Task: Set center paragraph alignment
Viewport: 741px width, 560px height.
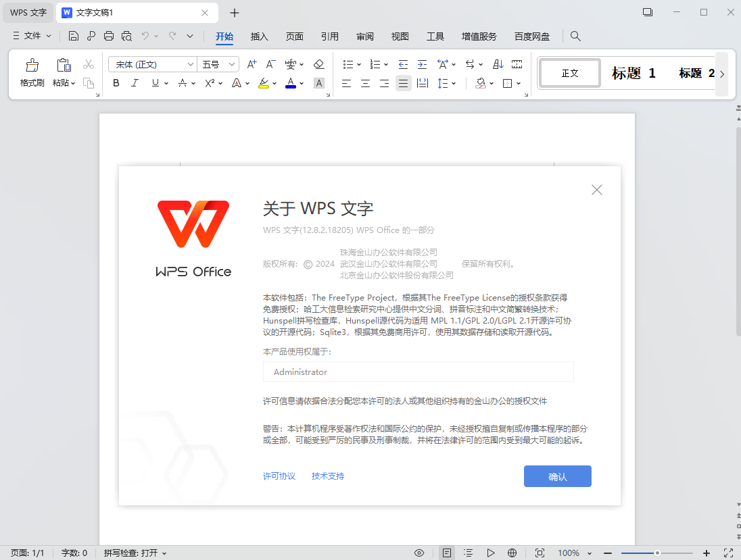Action: [365, 84]
